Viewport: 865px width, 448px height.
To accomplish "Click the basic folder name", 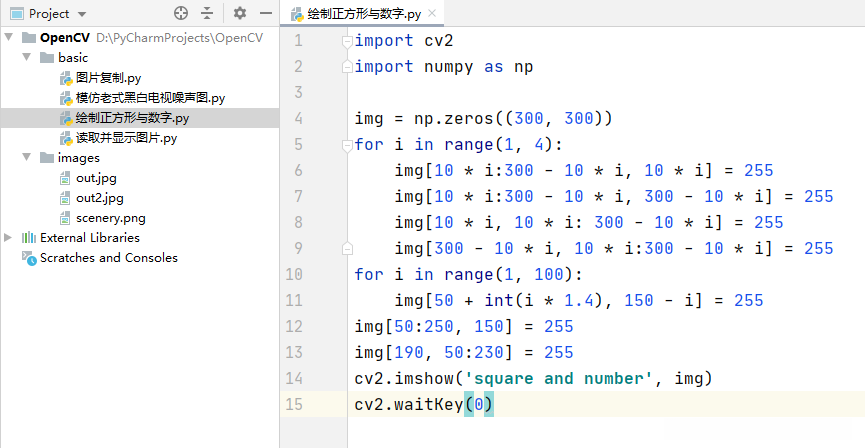I will pyautogui.click(x=73, y=58).
